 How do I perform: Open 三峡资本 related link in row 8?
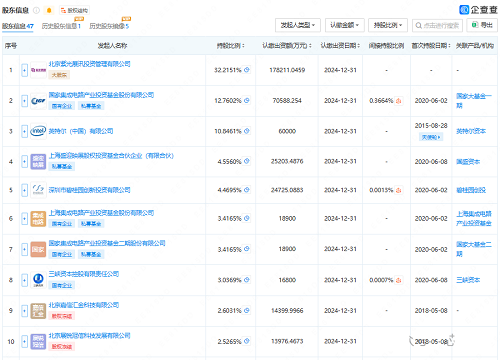point(468,280)
